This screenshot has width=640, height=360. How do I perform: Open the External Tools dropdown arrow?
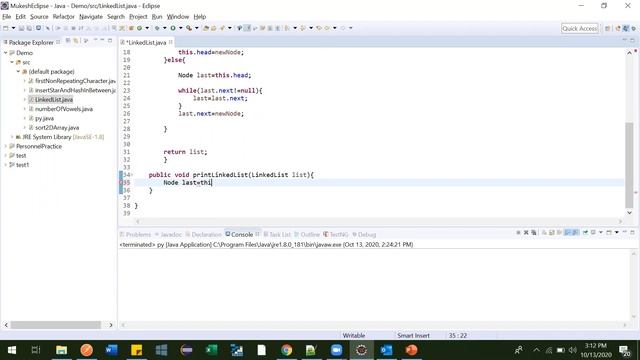(x=197, y=28)
